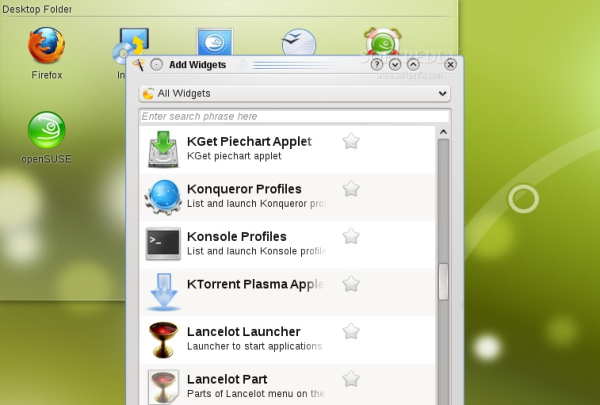The width and height of the screenshot is (600, 405).
Task: Open the All Widgets category dropdown
Action: click(x=295, y=93)
